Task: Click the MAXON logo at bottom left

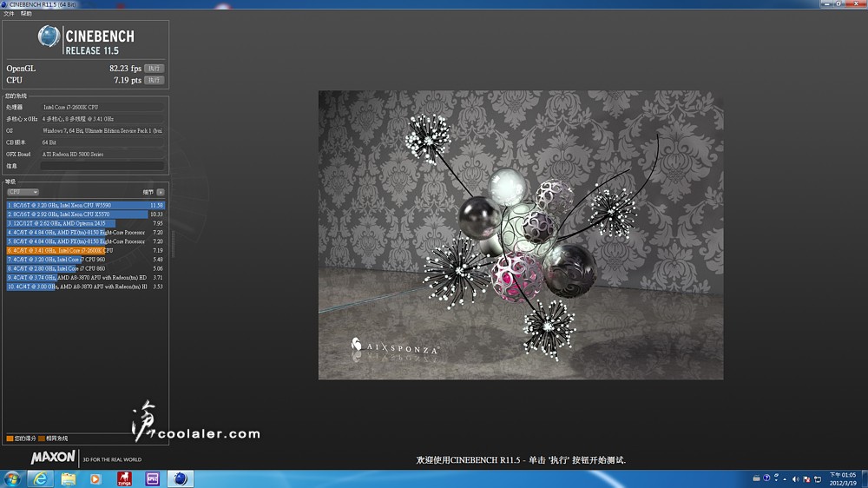Action: tap(53, 458)
